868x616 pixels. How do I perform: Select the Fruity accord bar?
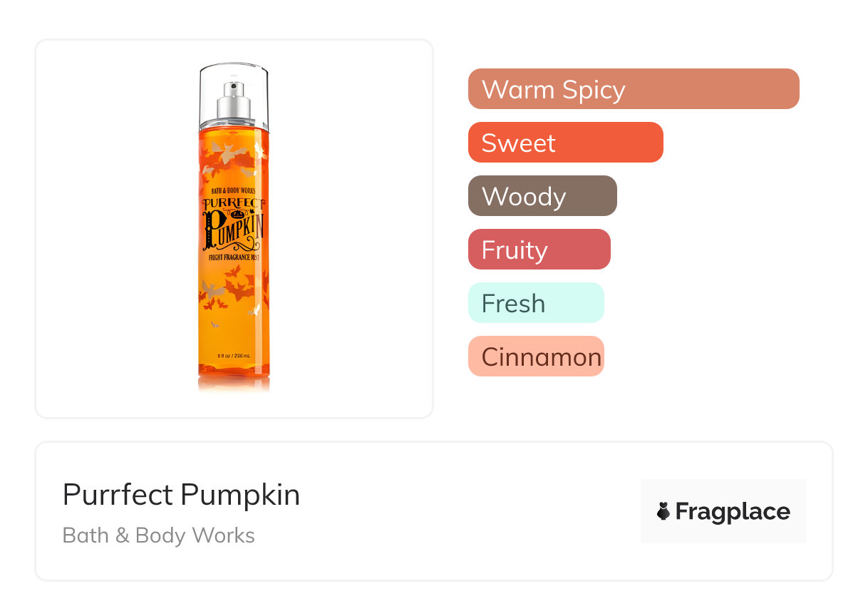pyautogui.click(x=539, y=250)
